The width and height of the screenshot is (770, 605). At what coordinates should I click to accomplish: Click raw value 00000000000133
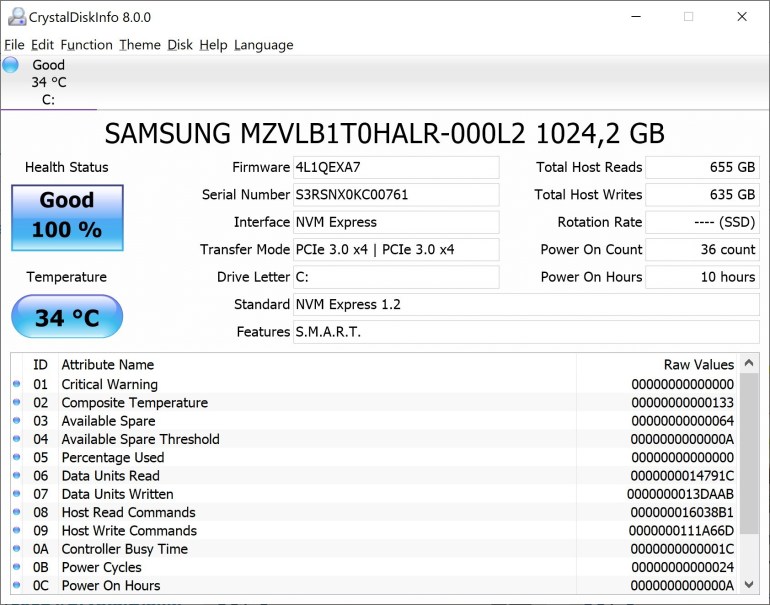tap(683, 403)
